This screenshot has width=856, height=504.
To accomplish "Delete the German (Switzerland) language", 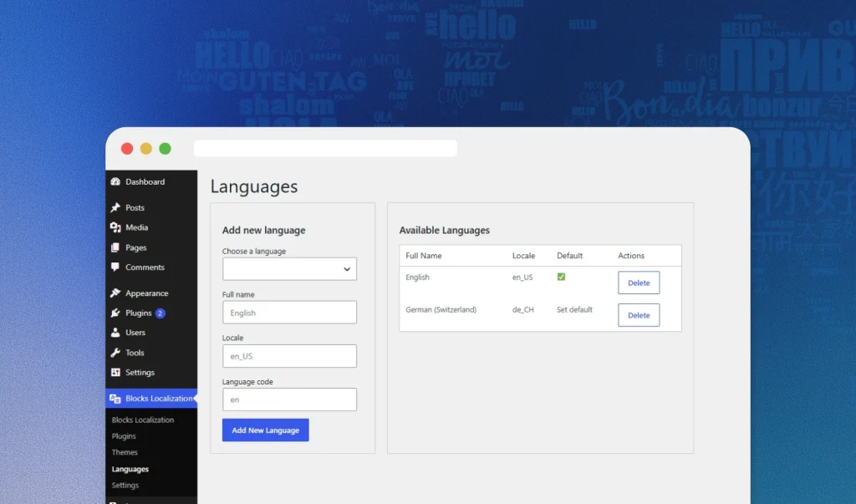I will coord(639,315).
